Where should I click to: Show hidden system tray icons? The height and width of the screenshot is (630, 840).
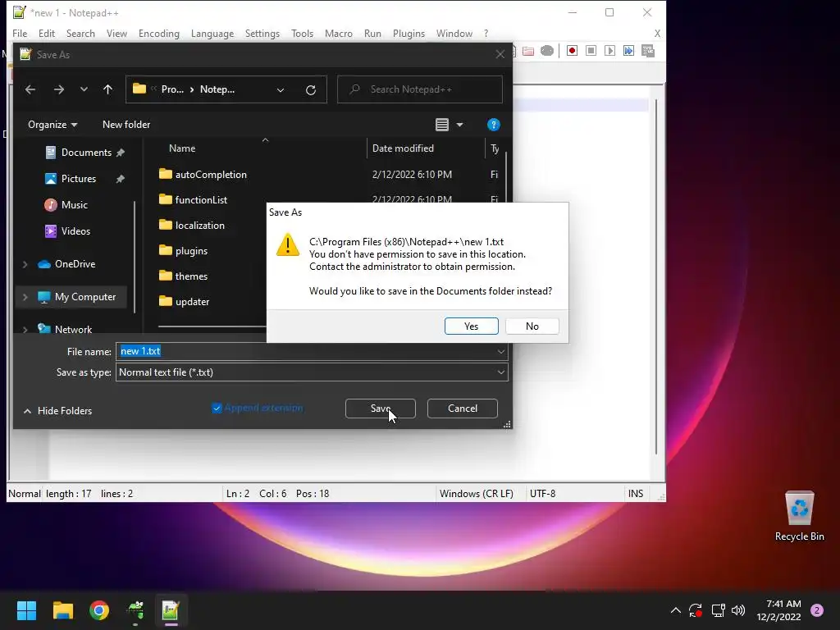click(676, 610)
